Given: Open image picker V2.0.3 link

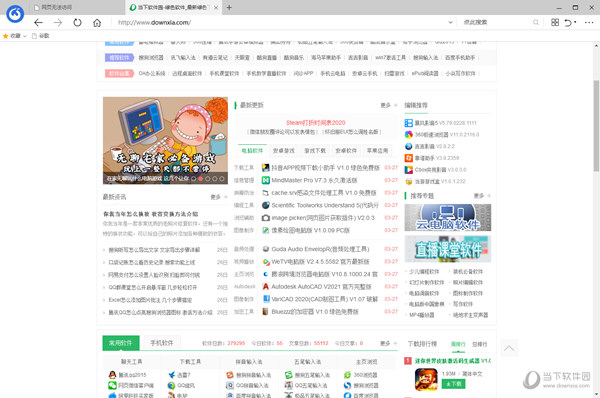Looking at the screenshot, I should [323, 218].
